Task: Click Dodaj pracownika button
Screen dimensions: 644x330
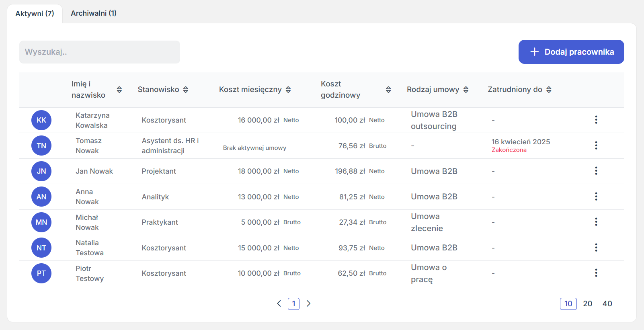Action: click(x=571, y=52)
